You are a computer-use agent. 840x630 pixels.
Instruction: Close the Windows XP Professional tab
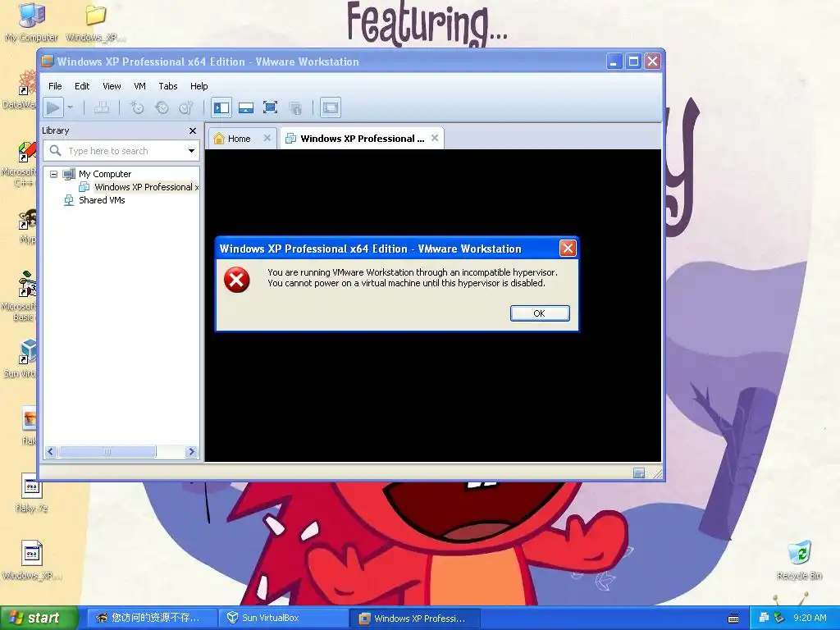435,138
